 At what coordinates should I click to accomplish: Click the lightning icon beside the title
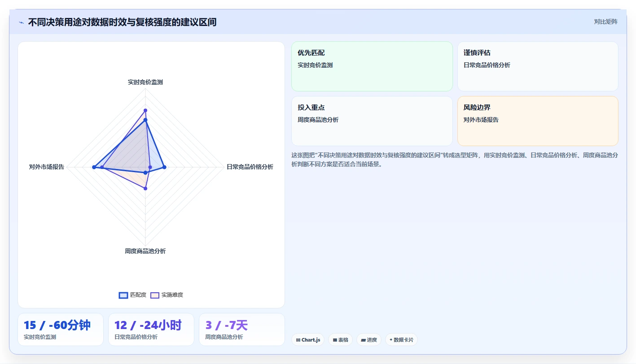point(22,22)
